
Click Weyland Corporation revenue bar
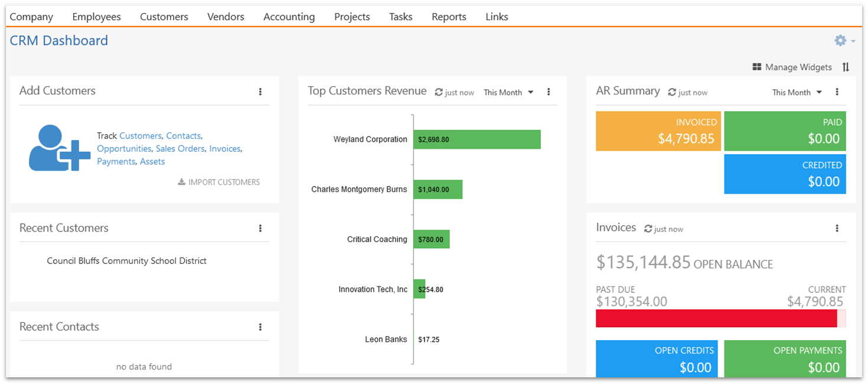coord(477,139)
